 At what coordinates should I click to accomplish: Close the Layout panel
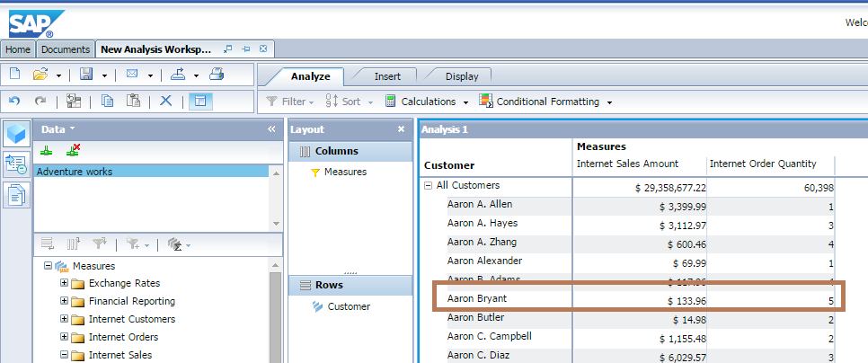(x=401, y=129)
